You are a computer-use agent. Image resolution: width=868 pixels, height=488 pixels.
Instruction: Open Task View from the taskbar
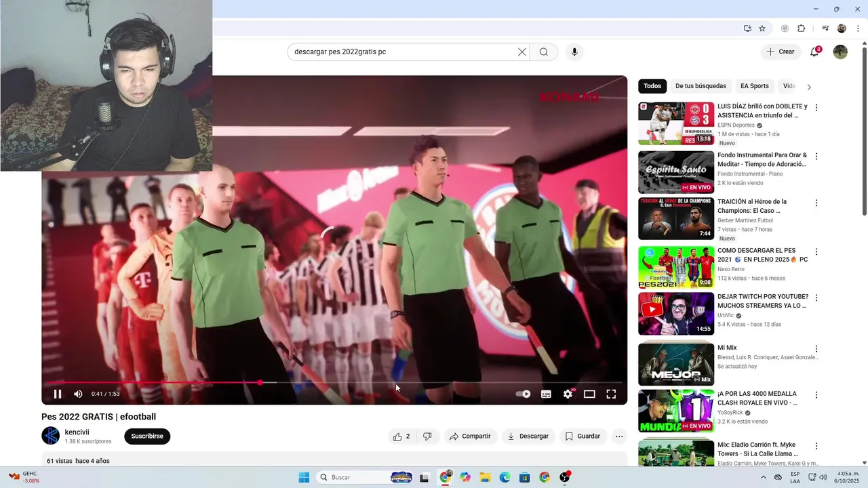tap(425, 477)
